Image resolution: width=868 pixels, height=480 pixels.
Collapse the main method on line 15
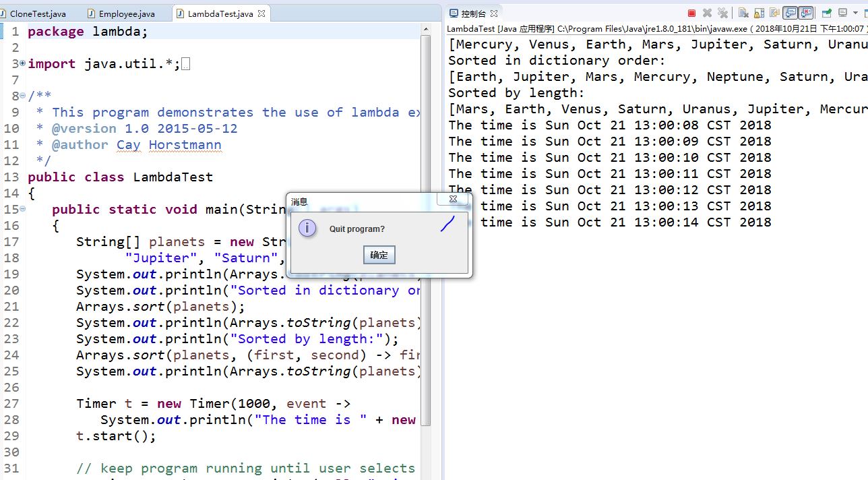point(23,208)
